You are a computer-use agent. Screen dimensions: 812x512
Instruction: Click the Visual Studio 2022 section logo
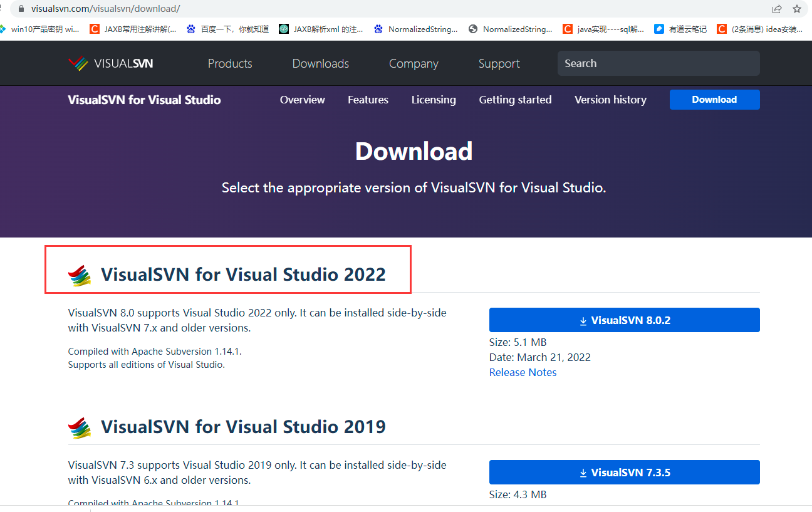pos(80,275)
